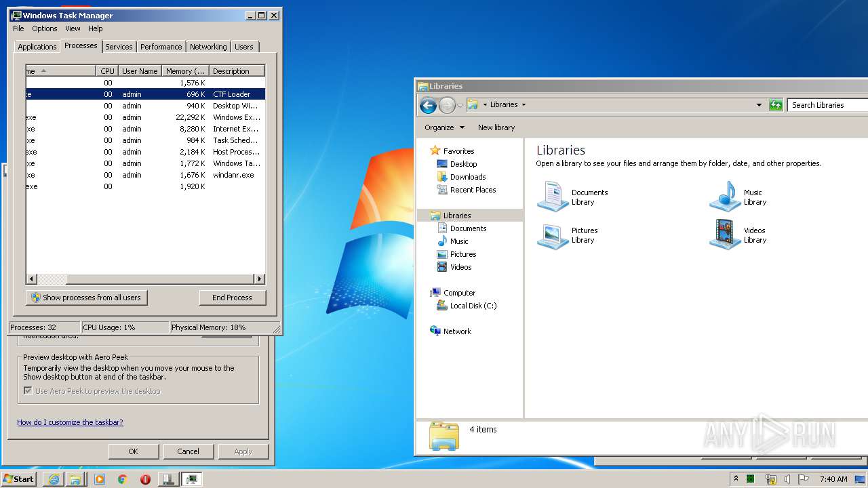The width and height of the screenshot is (868, 488).
Task: Select Computer in the navigation pane
Action: [x=459, y=293]
